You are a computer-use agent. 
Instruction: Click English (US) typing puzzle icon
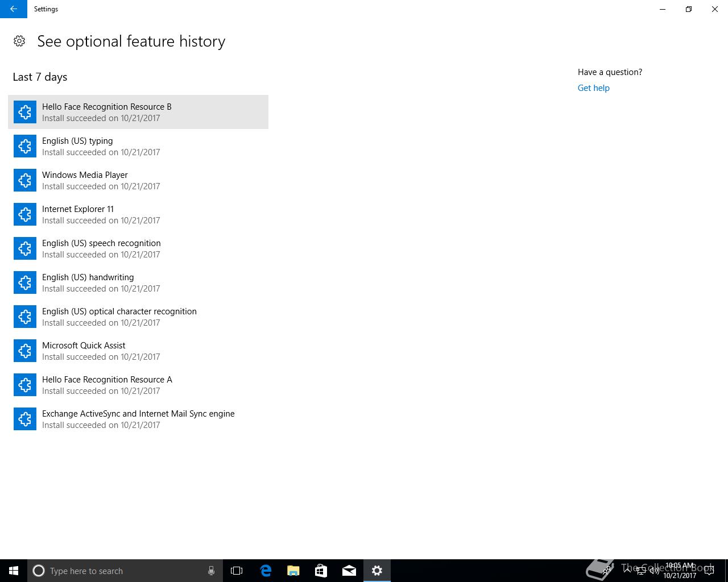[x=25, y=146]
